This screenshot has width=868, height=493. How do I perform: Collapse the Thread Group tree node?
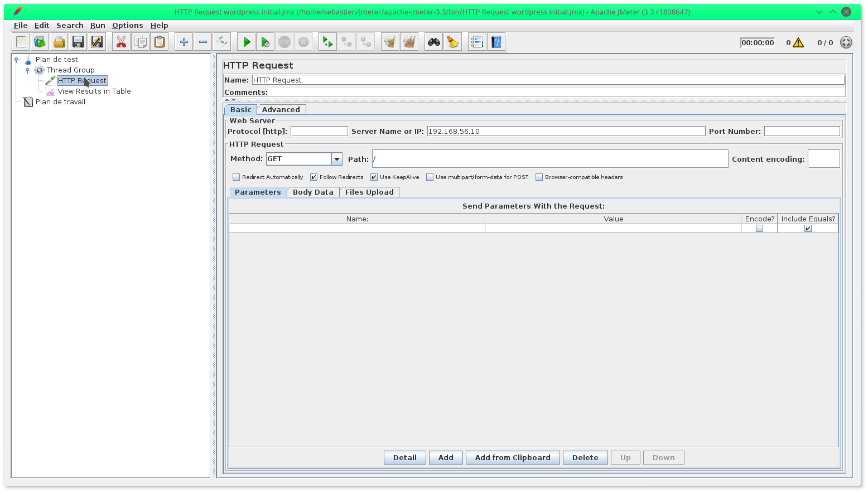27,70
